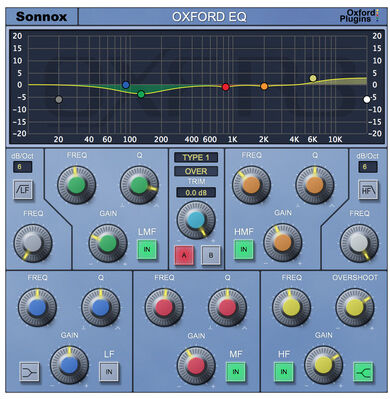This screenshot has width=390, height=399.
Task: Select preset slot B
Action: [211, 256]
